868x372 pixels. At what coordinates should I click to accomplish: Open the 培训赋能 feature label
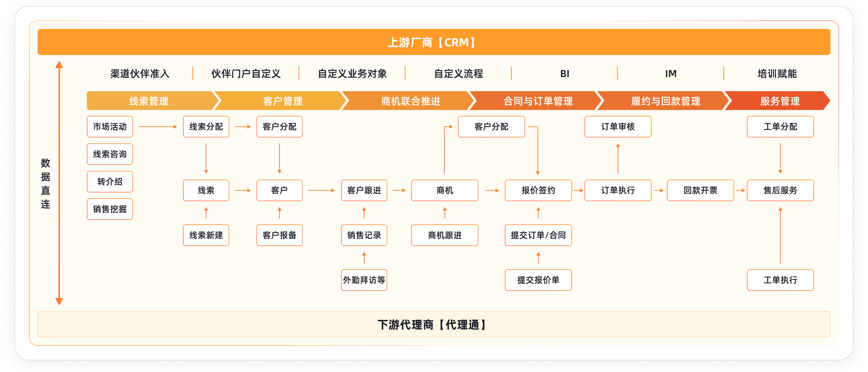777,74
